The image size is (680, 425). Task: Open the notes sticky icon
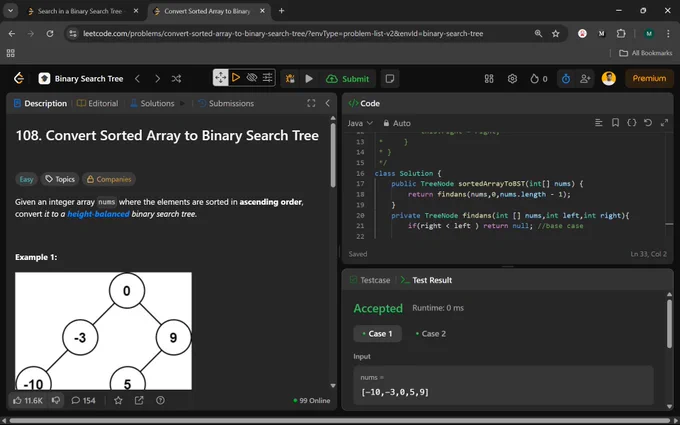390,78
